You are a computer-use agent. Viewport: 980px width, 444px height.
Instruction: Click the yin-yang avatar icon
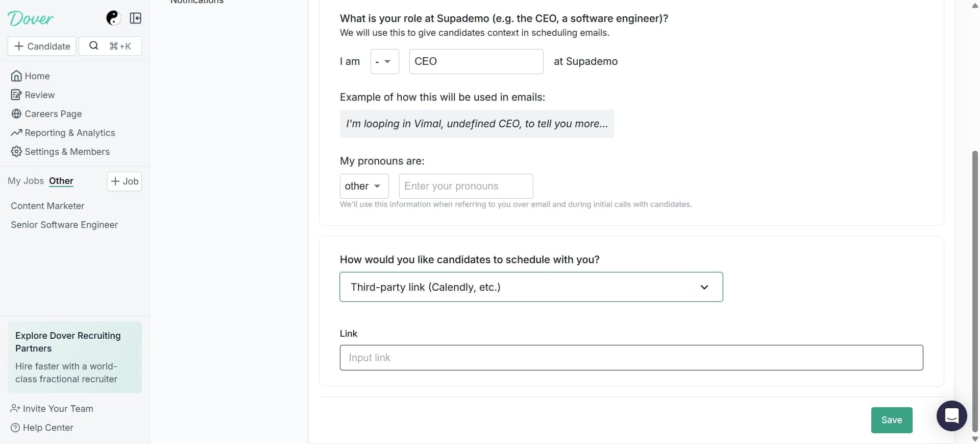(113, 18)
